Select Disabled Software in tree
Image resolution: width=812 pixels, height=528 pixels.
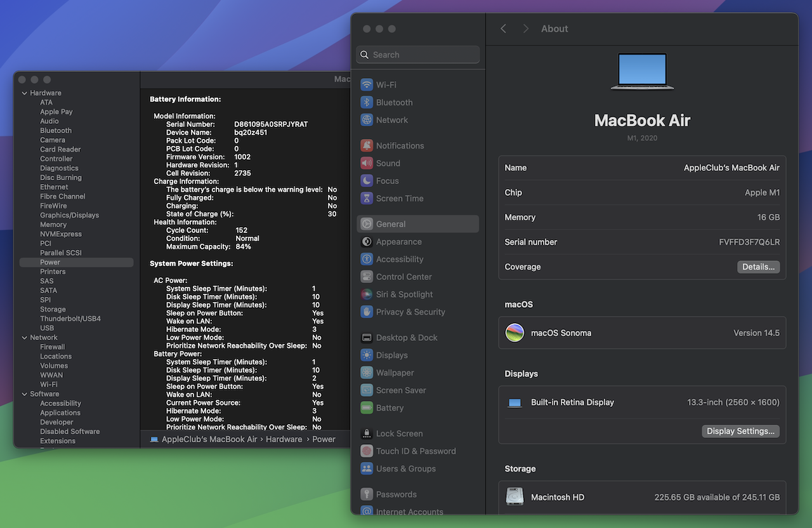pyautogui.click(x=70, y=432)
